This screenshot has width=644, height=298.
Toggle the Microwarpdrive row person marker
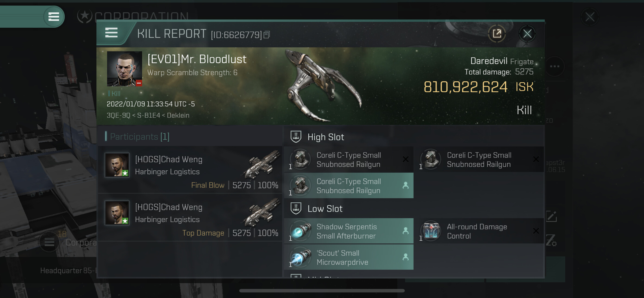click(405, 257)
